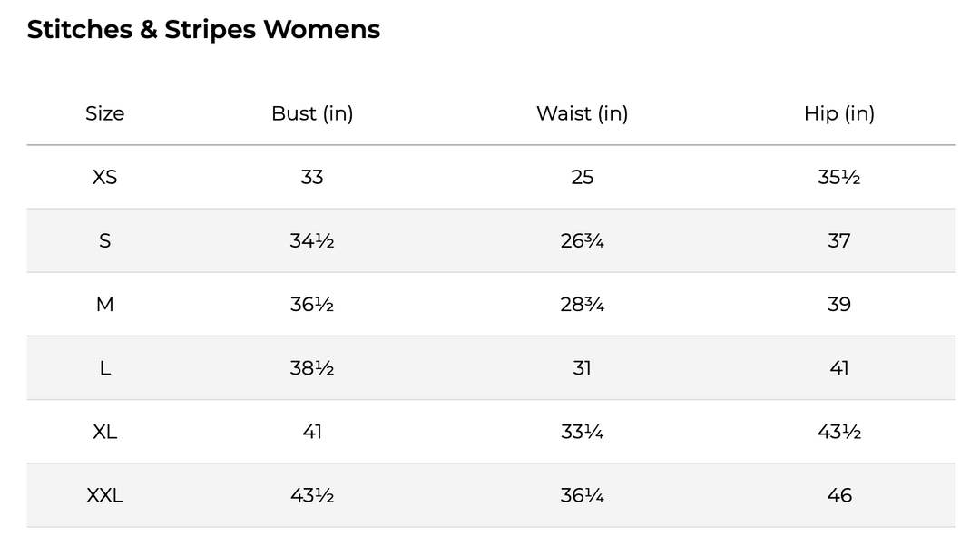Select the Bust (in) column header

312,113
